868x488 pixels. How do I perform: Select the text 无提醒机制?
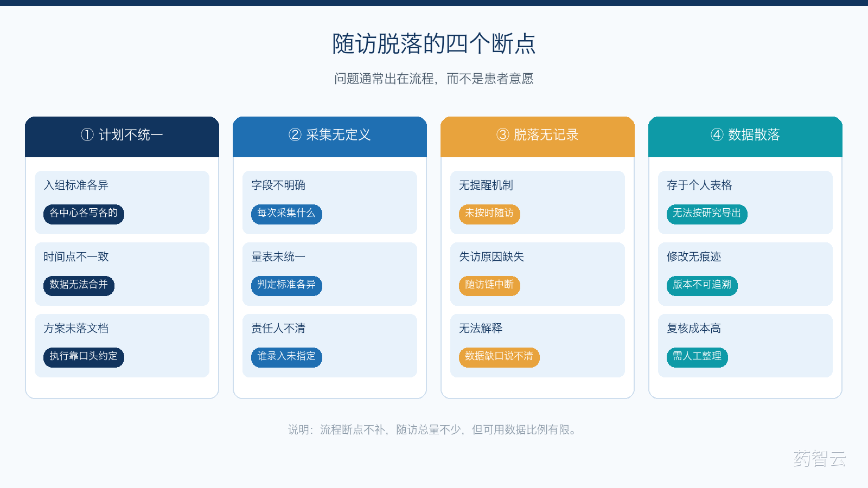(x=486, y=185)
